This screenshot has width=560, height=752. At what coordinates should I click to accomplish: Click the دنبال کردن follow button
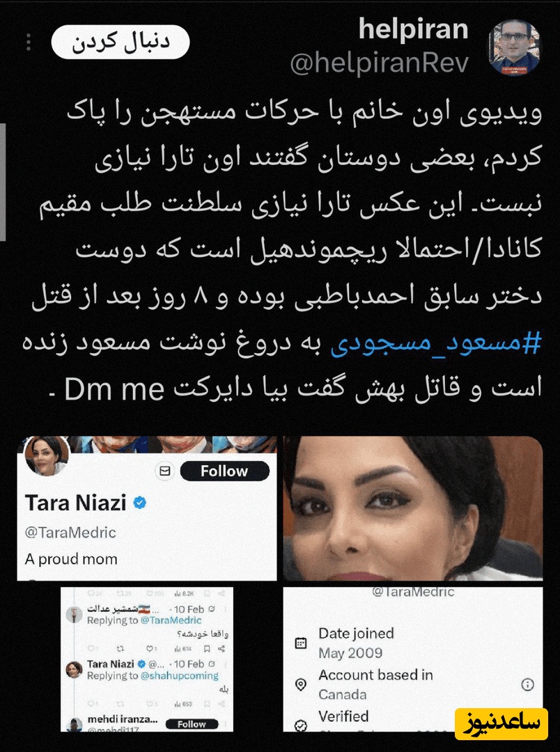[x=120, y=42]
